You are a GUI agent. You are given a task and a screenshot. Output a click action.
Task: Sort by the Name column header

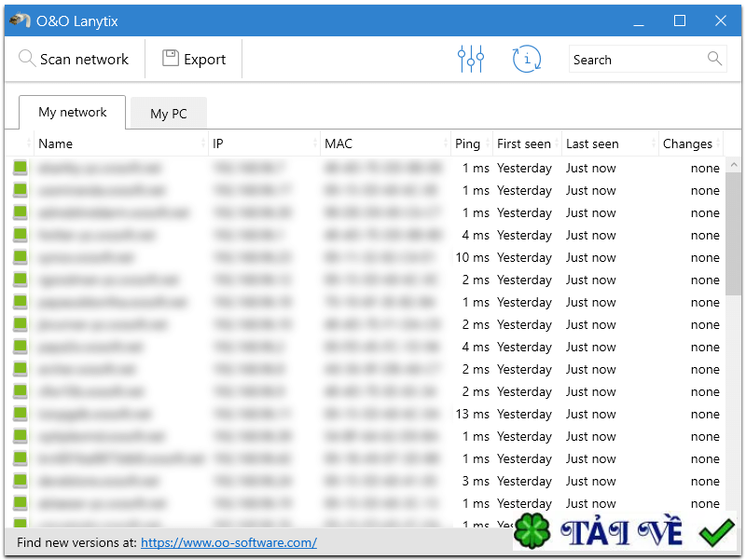coord(56,143)
